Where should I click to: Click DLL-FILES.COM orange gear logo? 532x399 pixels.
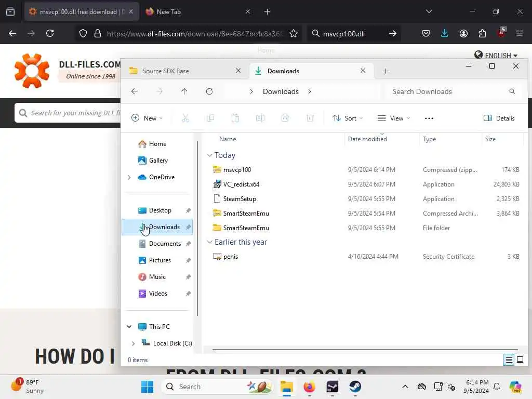point(32,71)
